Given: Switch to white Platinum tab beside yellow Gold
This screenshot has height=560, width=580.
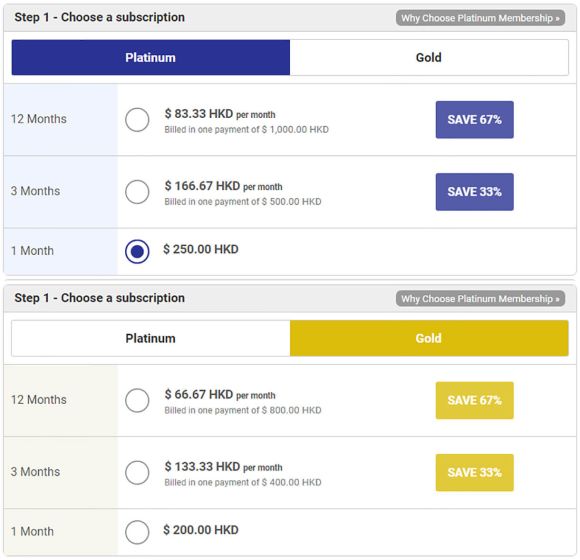Looking at the screenshot, I should 151,338.
